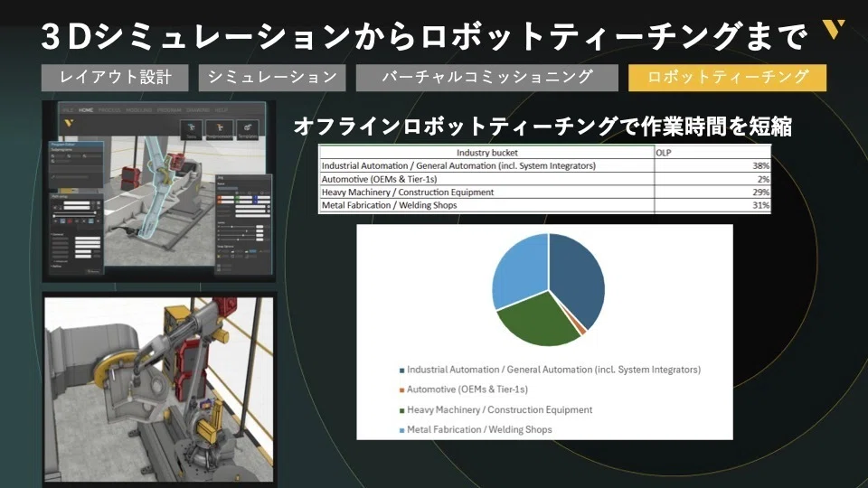868x488 pixels.
Task: Click the 3Dシミュレーションからロボットティーチングまで title
Action: click(423, 36)
